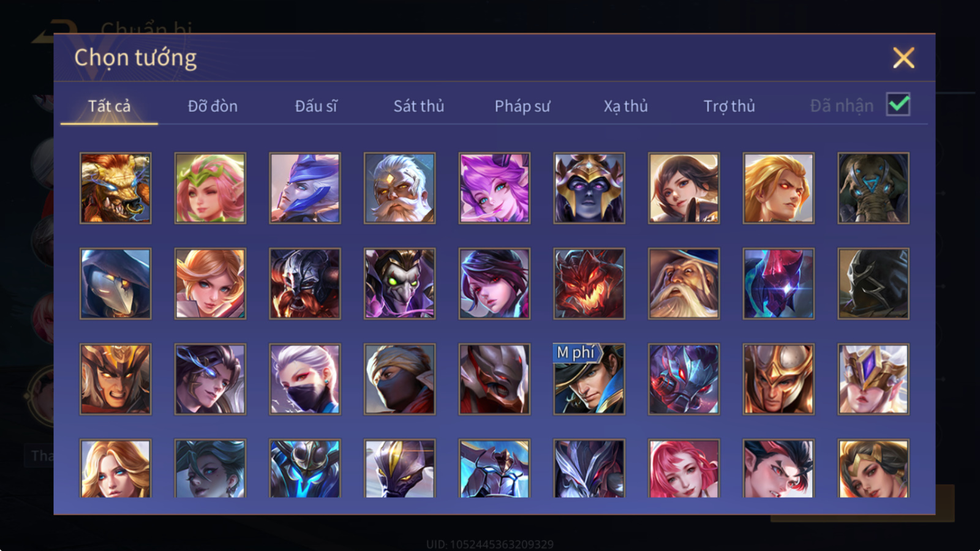Viewport: 980px width, 551px height.
Task: Toggle the Đã nhận checkbox
Action: [x=899, y=104]
